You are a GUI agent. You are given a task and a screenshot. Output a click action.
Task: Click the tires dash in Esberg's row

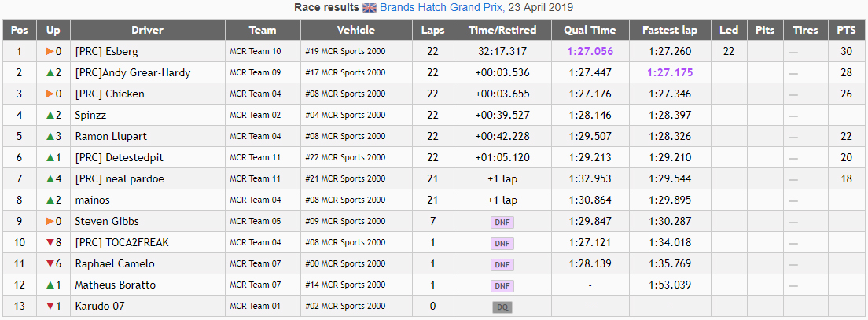point(793,53)
